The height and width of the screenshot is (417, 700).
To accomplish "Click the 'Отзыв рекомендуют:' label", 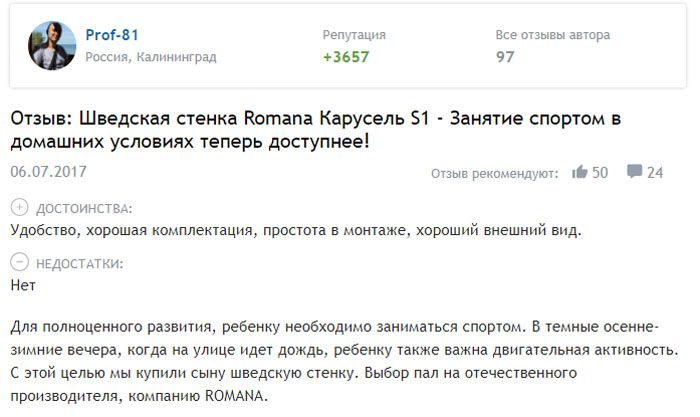I will [x=494, y=173].
